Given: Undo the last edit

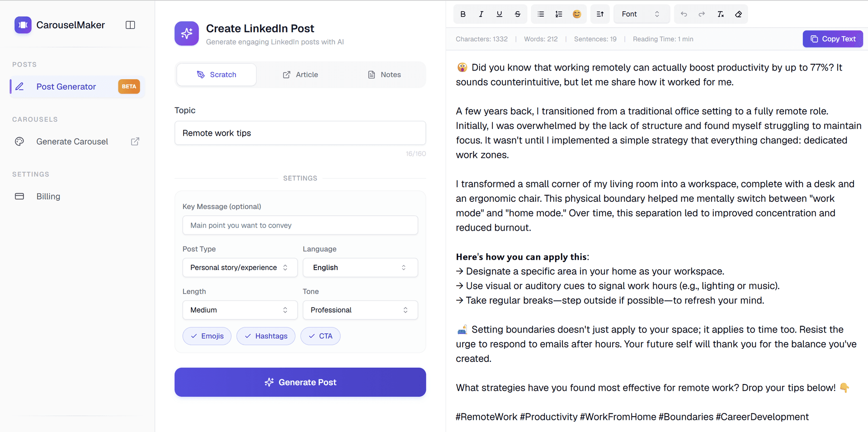Looking at the screenshot, I should point(684,14).
